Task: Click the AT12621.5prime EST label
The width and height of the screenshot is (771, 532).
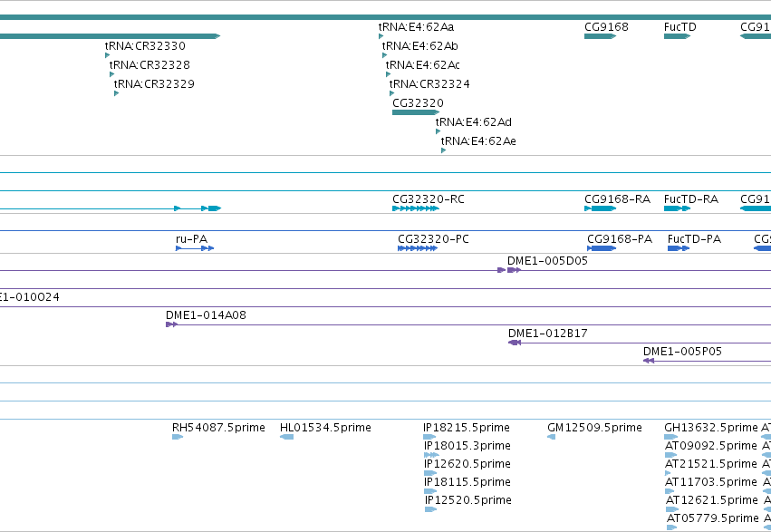Action: 712,500
